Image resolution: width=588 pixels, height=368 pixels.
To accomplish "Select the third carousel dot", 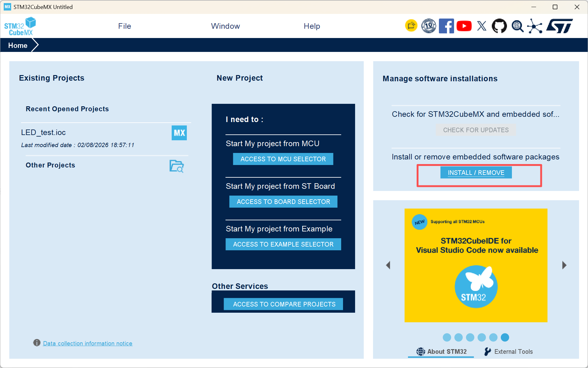I will [470, 337].
